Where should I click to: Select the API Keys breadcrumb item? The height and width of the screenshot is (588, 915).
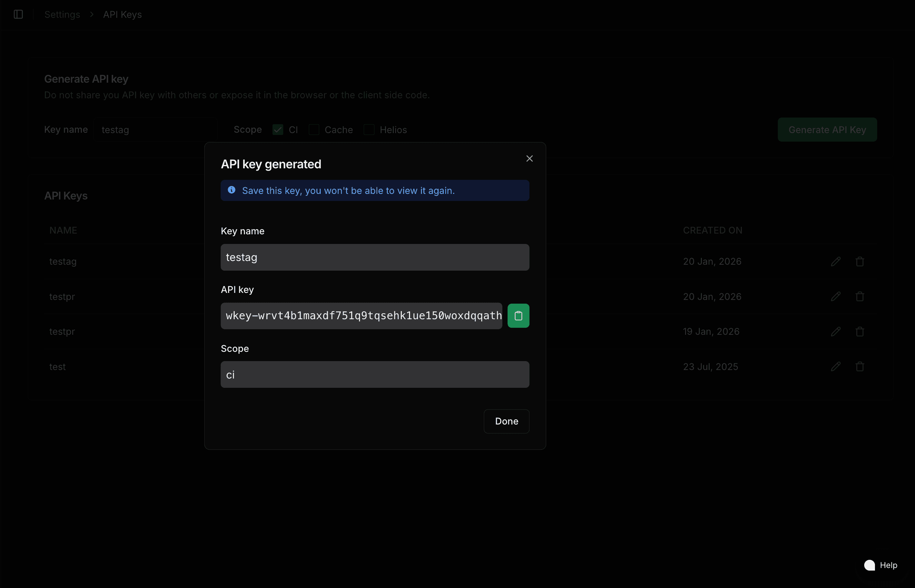point(122,14)
